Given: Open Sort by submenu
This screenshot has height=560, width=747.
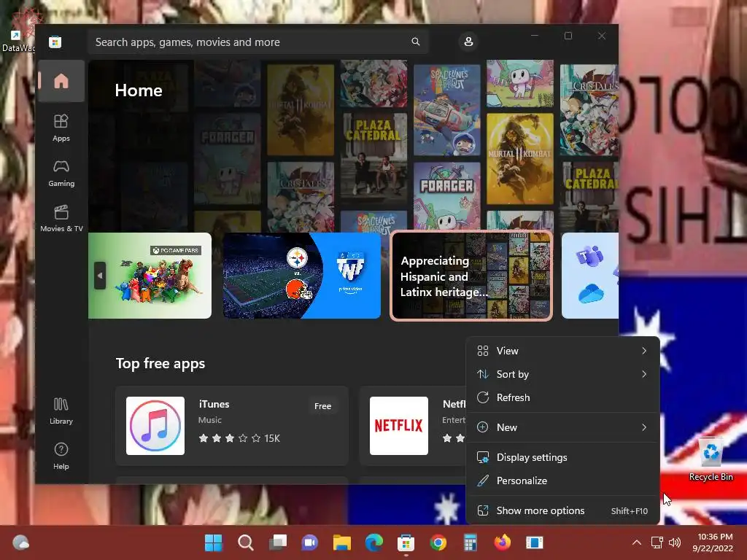Looking at the screenshot, I should [x=562, y=374].
